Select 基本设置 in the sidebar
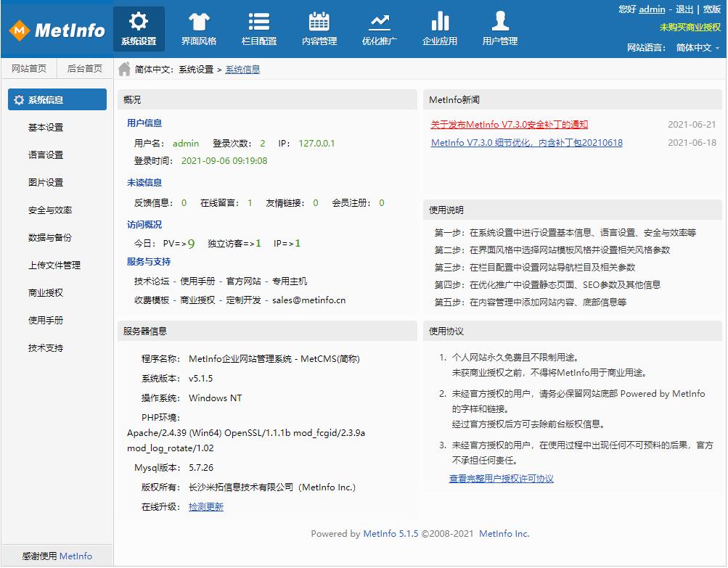This screenshot has height=568, width=728. (46, 128)
